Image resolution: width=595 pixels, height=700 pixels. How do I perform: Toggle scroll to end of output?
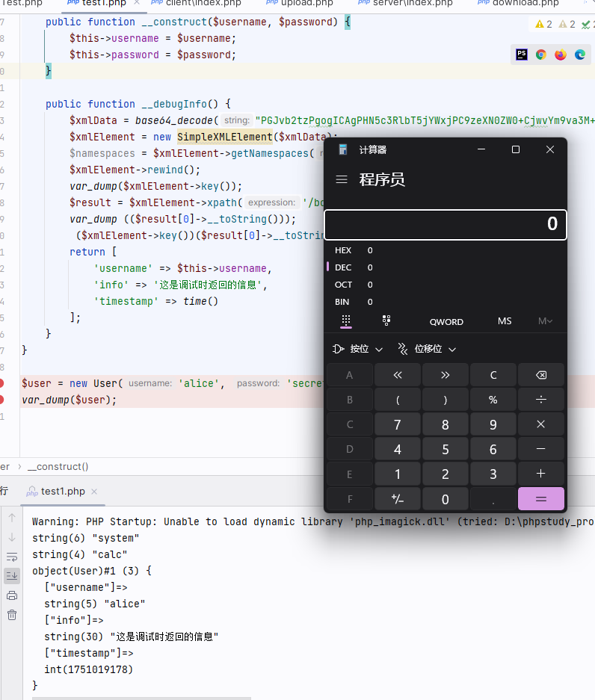click(x=12, y=576)
